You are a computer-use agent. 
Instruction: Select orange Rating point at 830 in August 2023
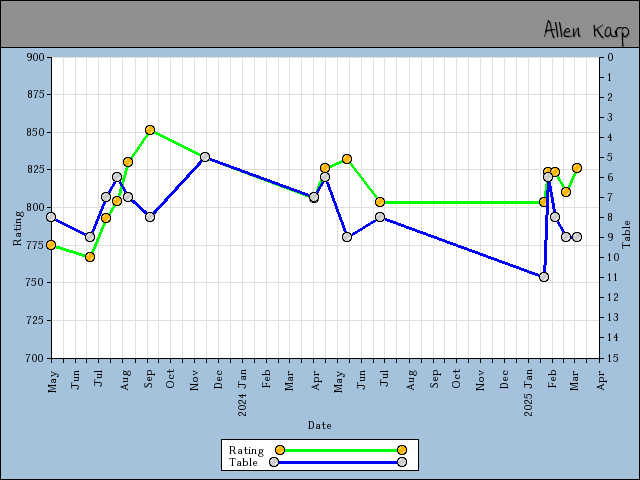(x=128, y=162)
